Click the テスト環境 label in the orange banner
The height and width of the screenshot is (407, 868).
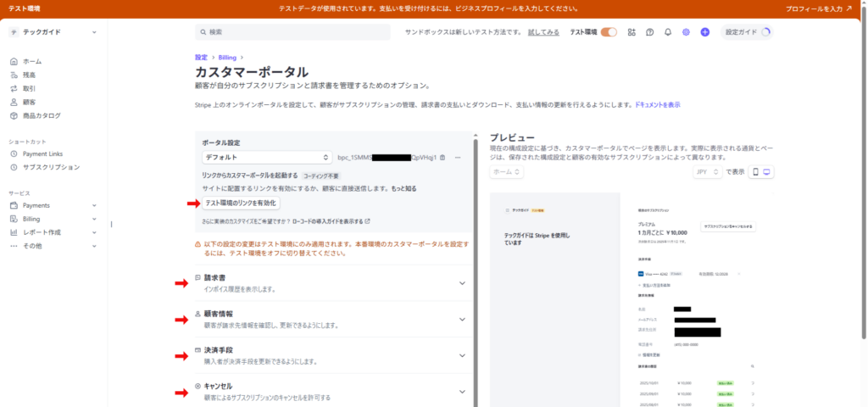pyautogui.click(x=25, y=8)
